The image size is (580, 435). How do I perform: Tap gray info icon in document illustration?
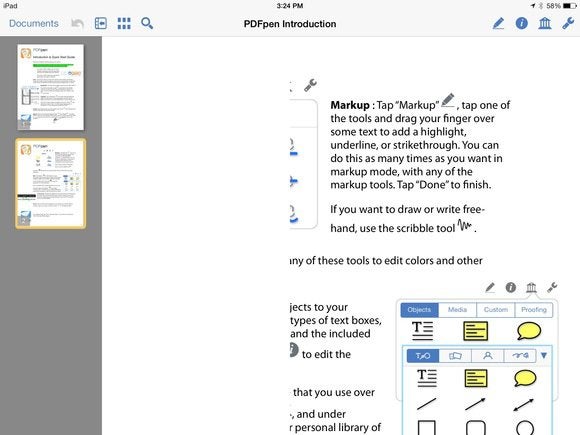click(510, 287)
